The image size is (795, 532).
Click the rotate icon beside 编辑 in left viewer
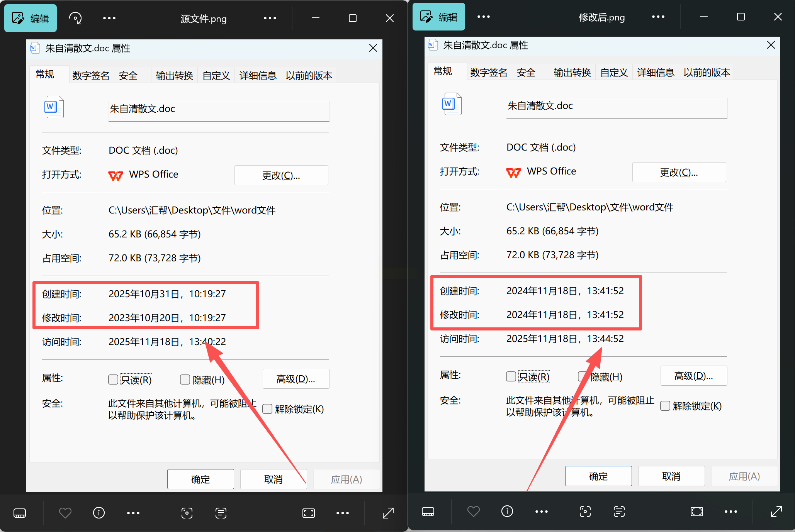[75, 18]
